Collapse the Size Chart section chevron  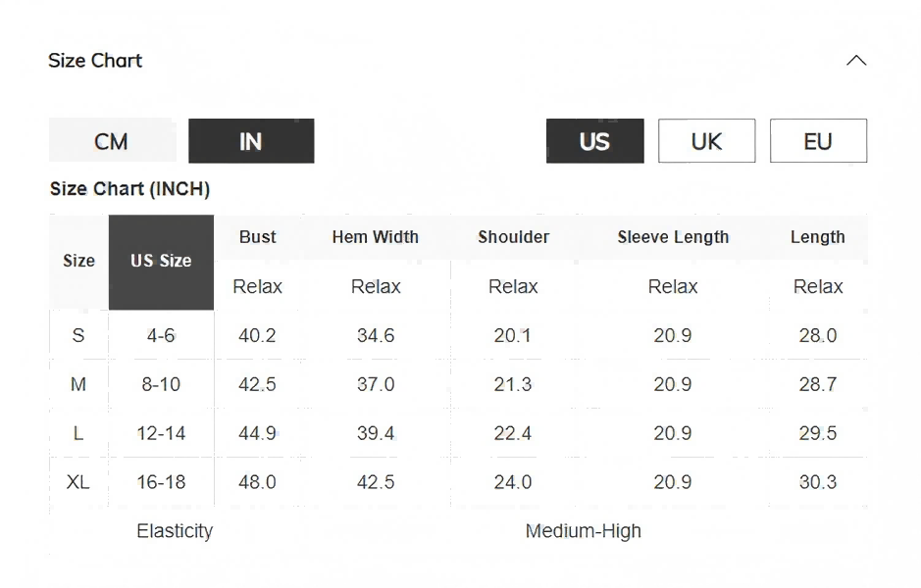pyautogui.click(x=856, y=61)
